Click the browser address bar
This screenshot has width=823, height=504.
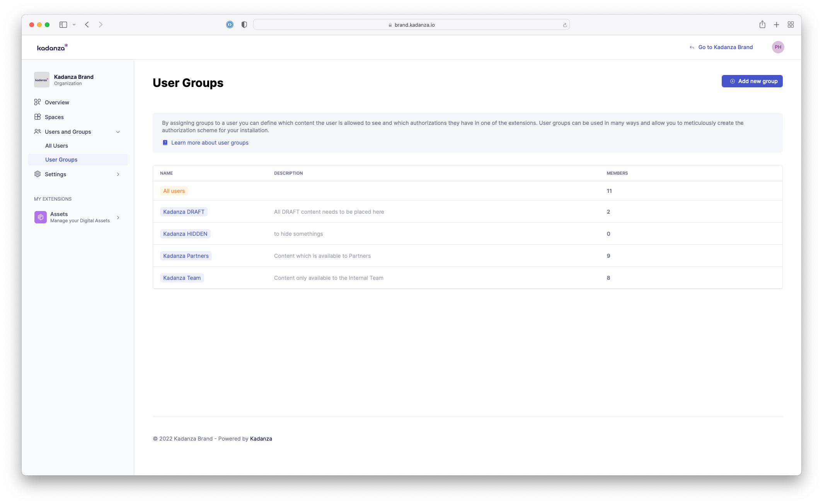(411, 25)
